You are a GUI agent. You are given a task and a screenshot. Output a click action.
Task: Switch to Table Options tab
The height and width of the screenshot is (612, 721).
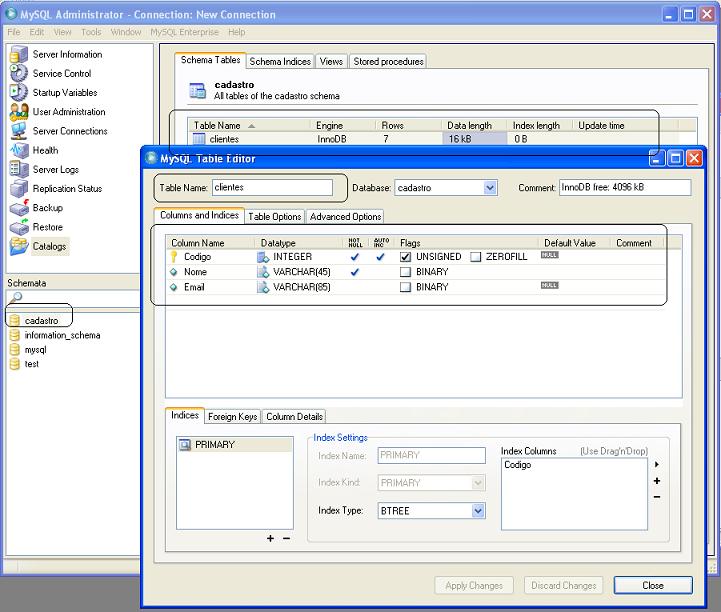tap(275, 216)
